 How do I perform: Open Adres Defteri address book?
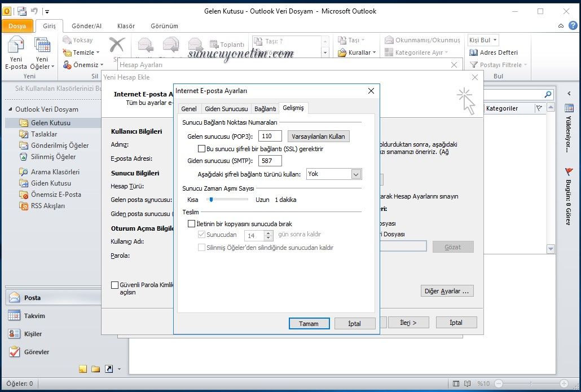coord(494,52)
